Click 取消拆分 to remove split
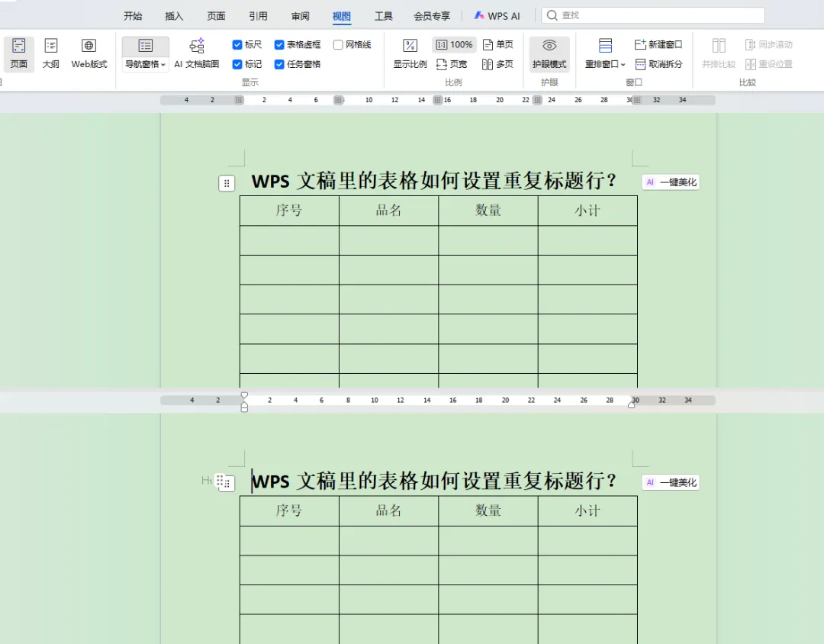 (x=658, y=64)
